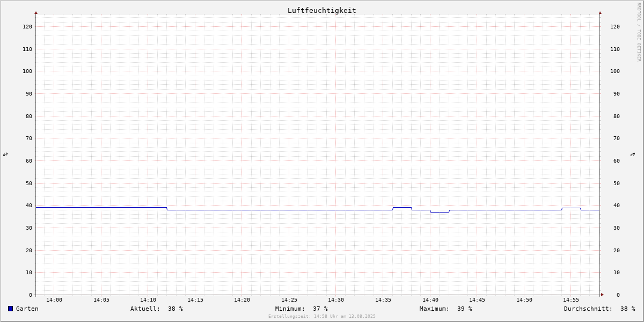This screenshot has width=644, height=322.
Task: Click the chart title Luftfeuchtigkeit
Action: coord(322,10)
